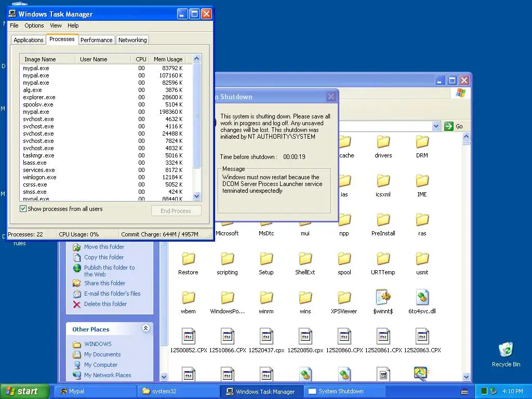The height and width of the screenshot is (399, 532).
Task: Open the Recycle Bin desktop icon
Action: pyautogui.click(x=506, y=354)
